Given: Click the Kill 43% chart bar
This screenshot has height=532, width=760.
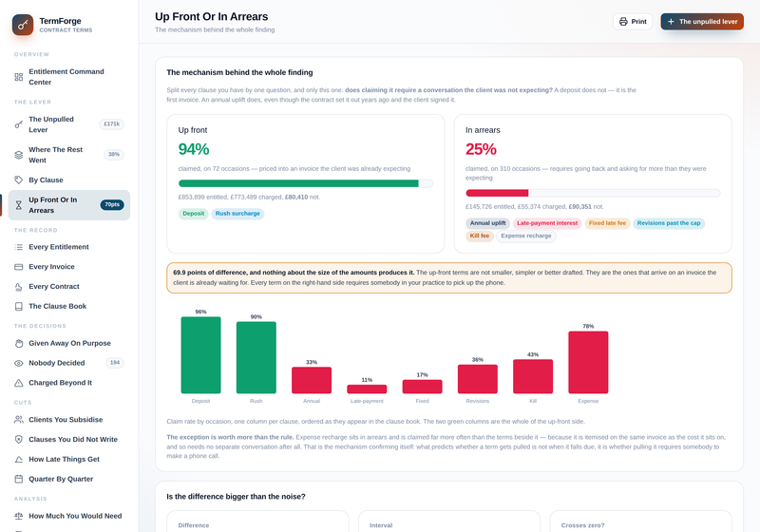Looking at the screenshot, I should pos(533,376).
